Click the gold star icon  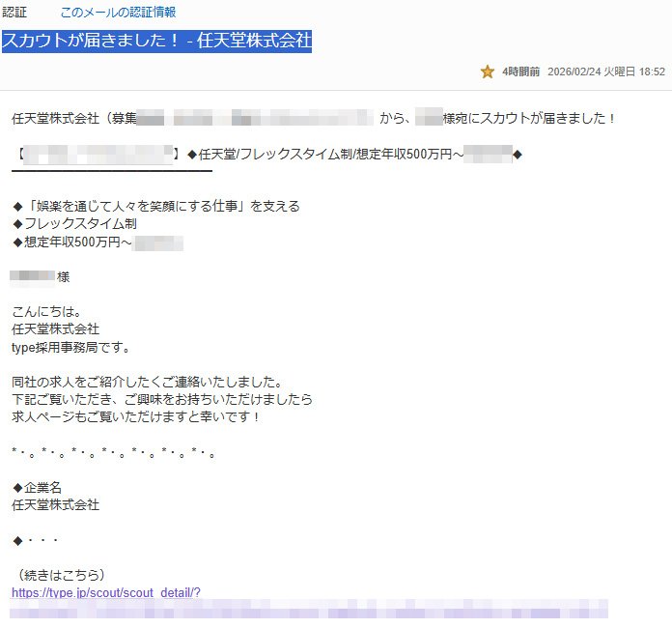tap(488, 71)
